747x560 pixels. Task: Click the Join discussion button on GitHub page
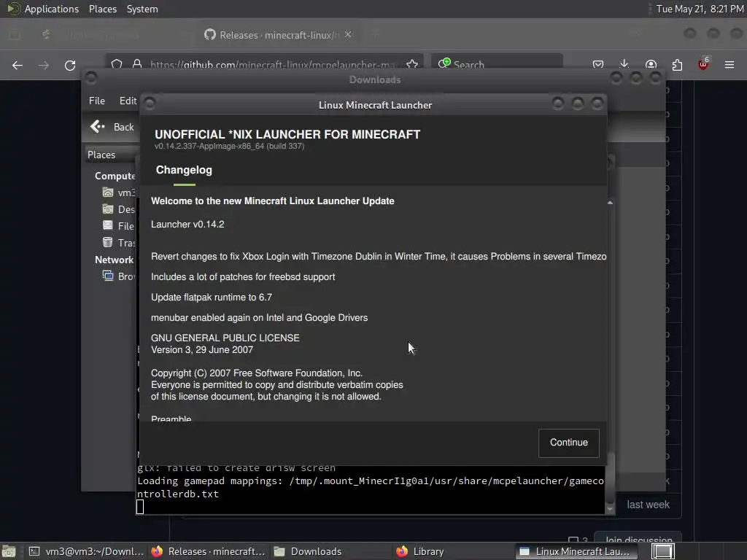[638, 540]
